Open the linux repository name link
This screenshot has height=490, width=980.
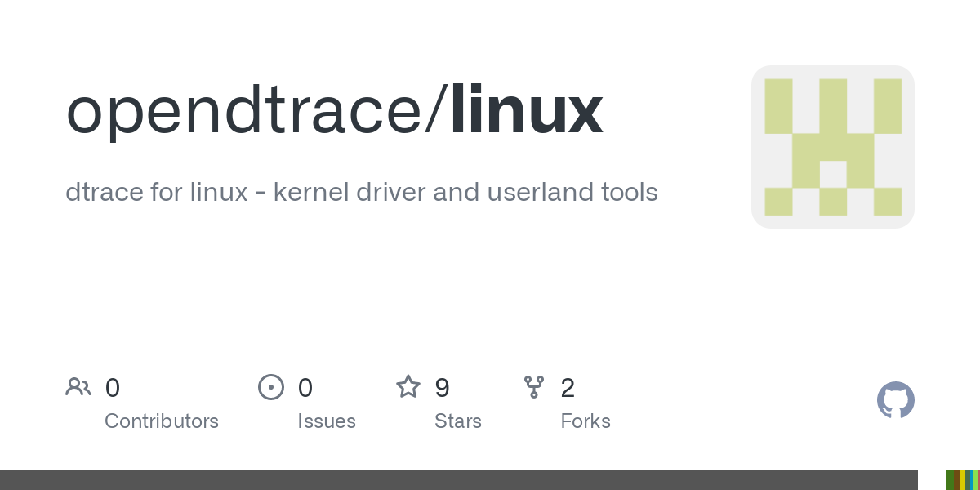click(526, 109)
